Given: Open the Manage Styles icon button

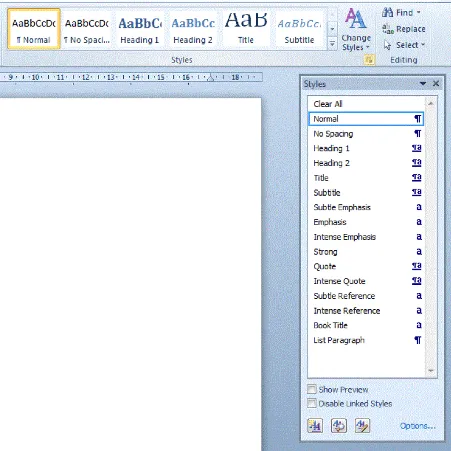Looking at the screenshot, I should tap(362, 426).
